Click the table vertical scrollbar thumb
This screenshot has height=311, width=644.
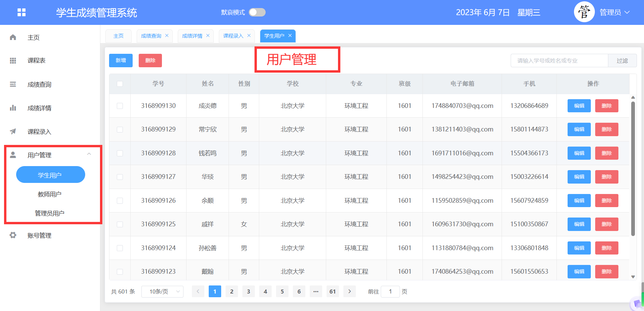coord(633,169)
